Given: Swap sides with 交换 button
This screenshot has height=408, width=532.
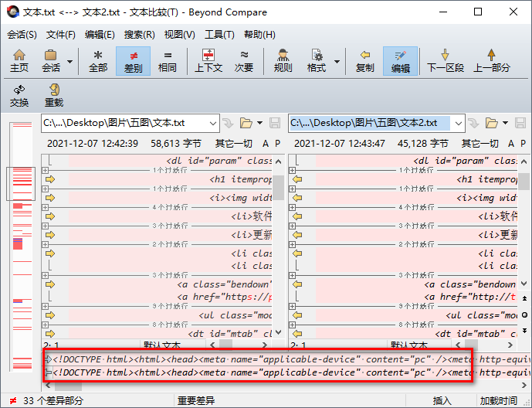Looking at the screenshot, I should click(x=19, y=96).
